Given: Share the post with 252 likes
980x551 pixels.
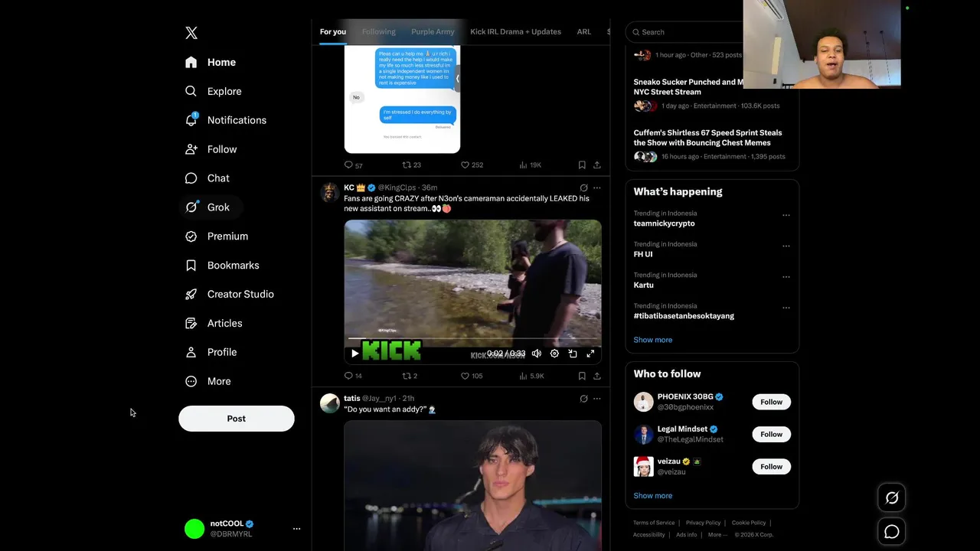Looking at the screenshot, I should (x=597, y=165).
